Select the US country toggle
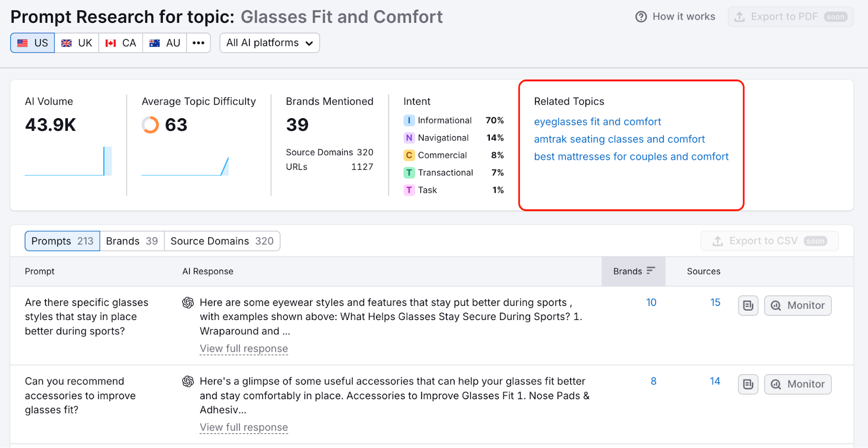The image size is (868, 448). [33, 43]
